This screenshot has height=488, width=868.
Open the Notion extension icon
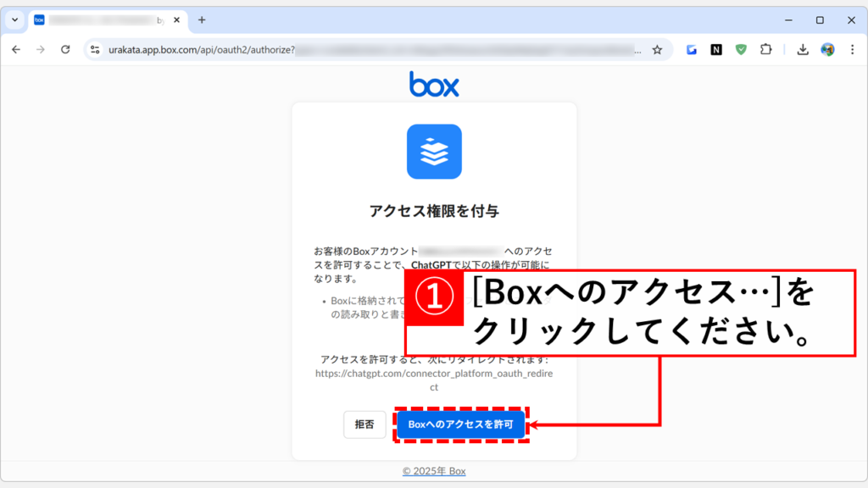point(716,50)
